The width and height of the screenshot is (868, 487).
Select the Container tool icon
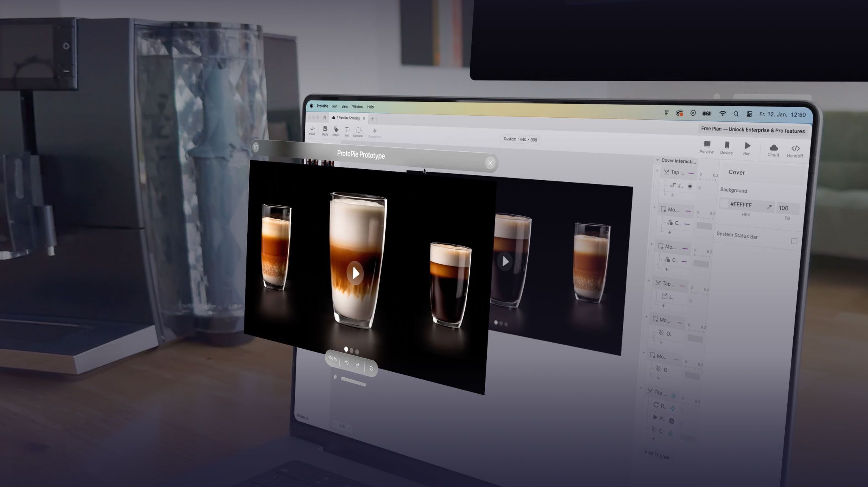pos(358,132)
